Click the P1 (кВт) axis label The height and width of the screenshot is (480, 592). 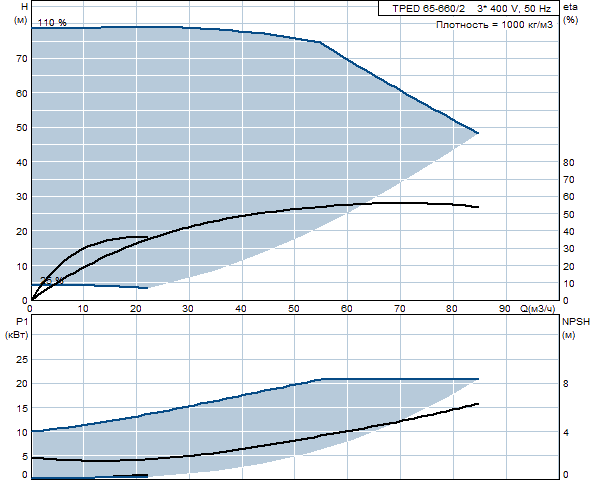[x=17, y=328]
